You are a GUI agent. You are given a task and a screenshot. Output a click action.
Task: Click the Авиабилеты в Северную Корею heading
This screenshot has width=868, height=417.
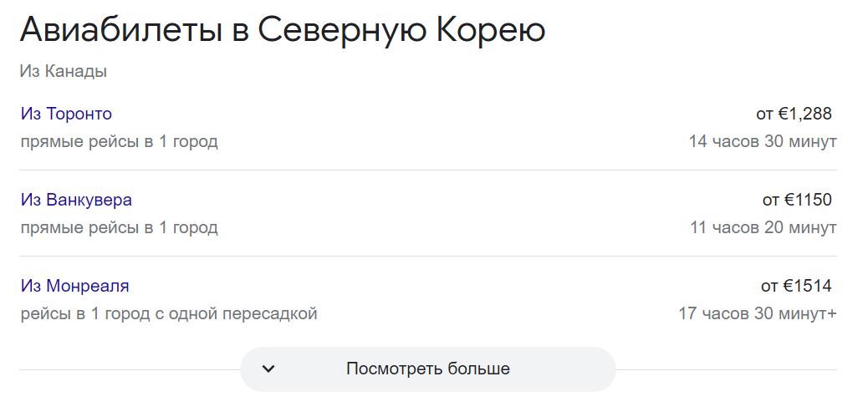coord(283,31)
